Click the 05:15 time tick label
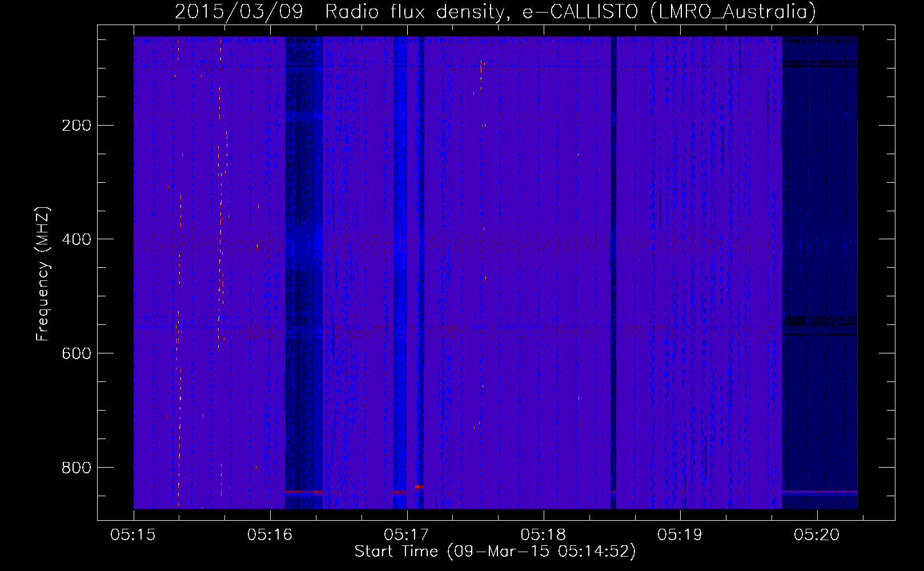Screen dimensions: 924x571 coord(133,535)
